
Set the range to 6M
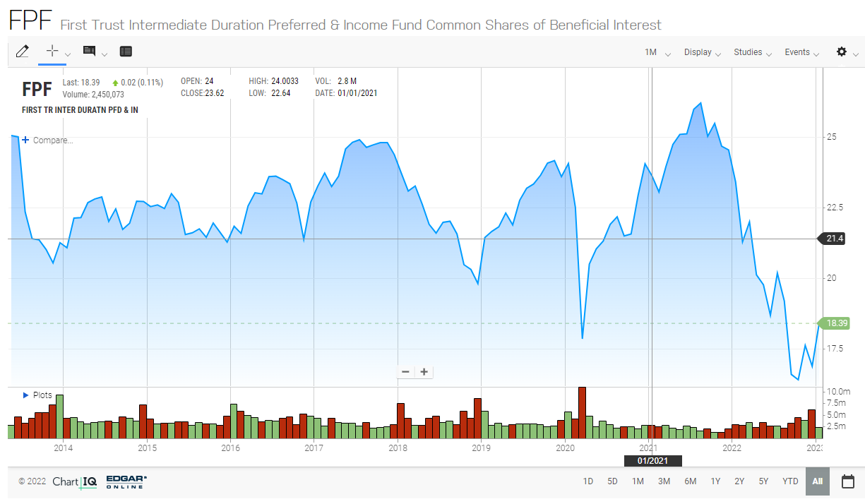(x=690, y=481)
